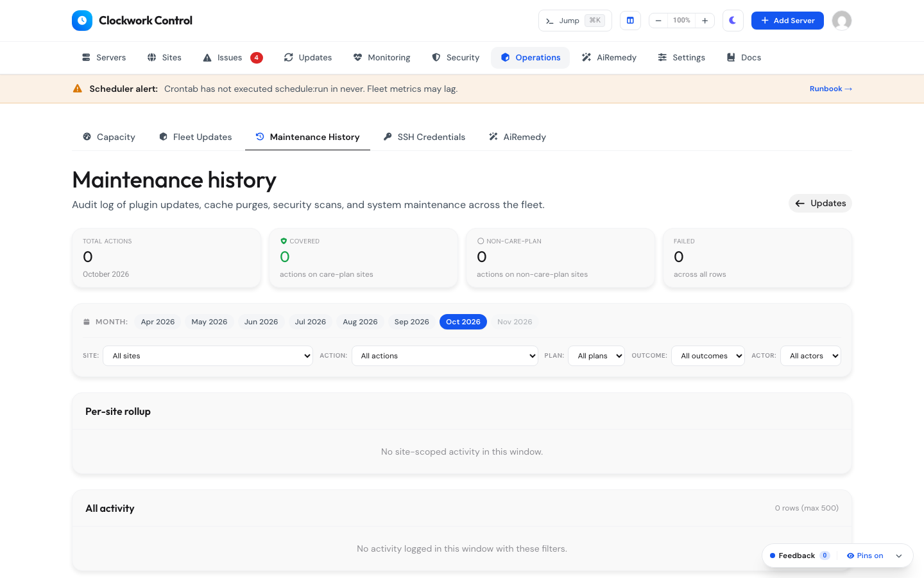Screen dimensions: 924x578
Task: Open Updates in top navigation
Action: 308,58
